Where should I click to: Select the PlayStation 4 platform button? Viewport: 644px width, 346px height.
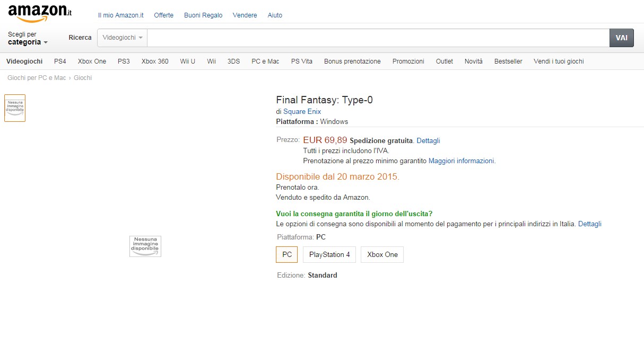pos(329,254)
